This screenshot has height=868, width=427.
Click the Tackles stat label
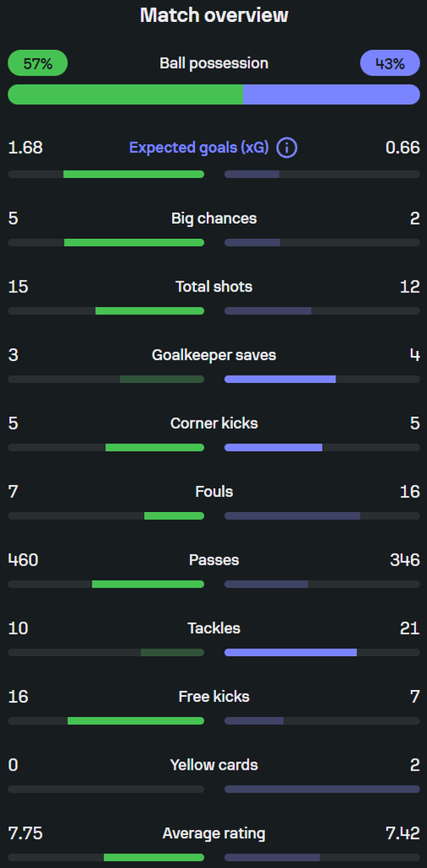point(214,628)
